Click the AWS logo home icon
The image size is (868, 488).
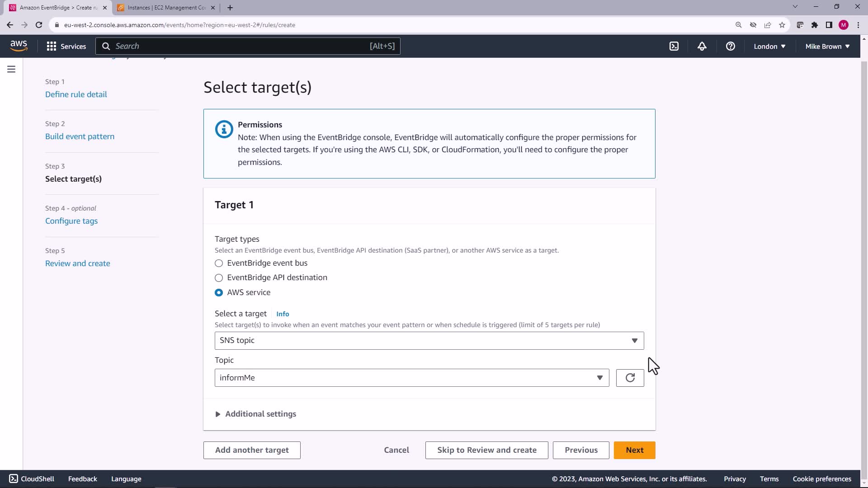coord(19,46)
